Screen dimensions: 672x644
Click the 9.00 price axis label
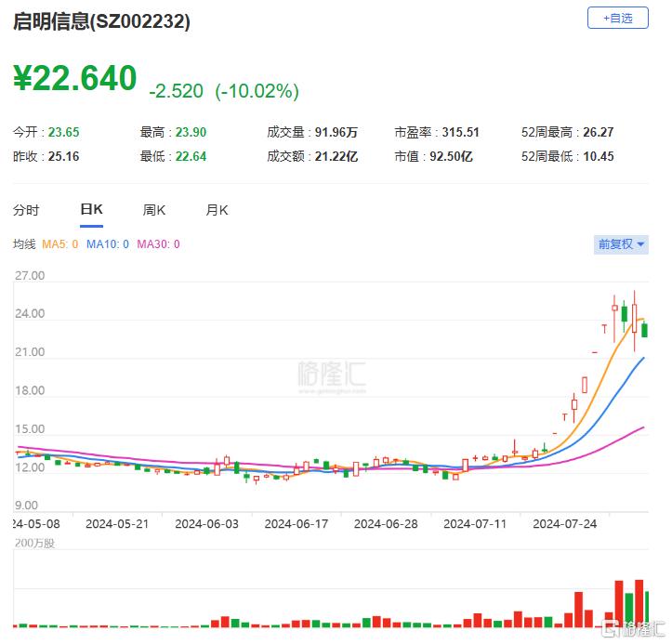(x=27, y=506)
